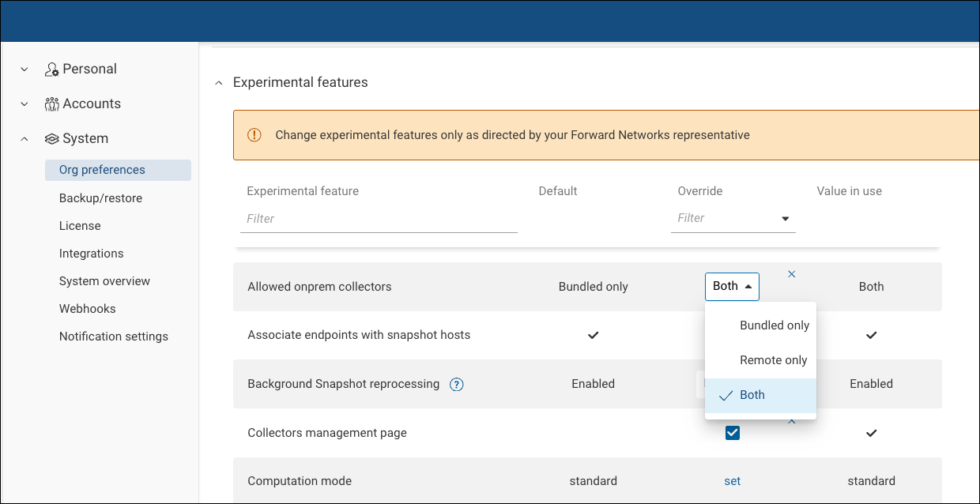This screenshot has height=504, width=980.
Task: Click the help icon beside Background Snapshot reprocessing
Action: coord(456,384)
